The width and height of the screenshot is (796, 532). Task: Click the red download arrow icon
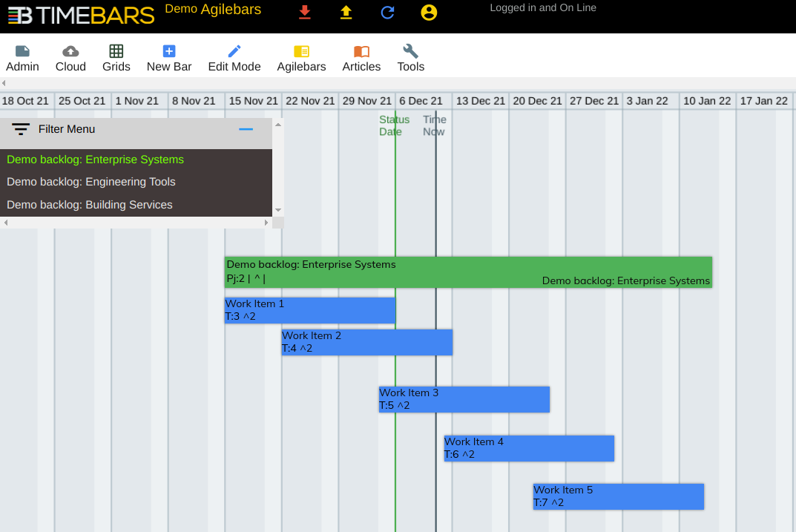(304, 13)
